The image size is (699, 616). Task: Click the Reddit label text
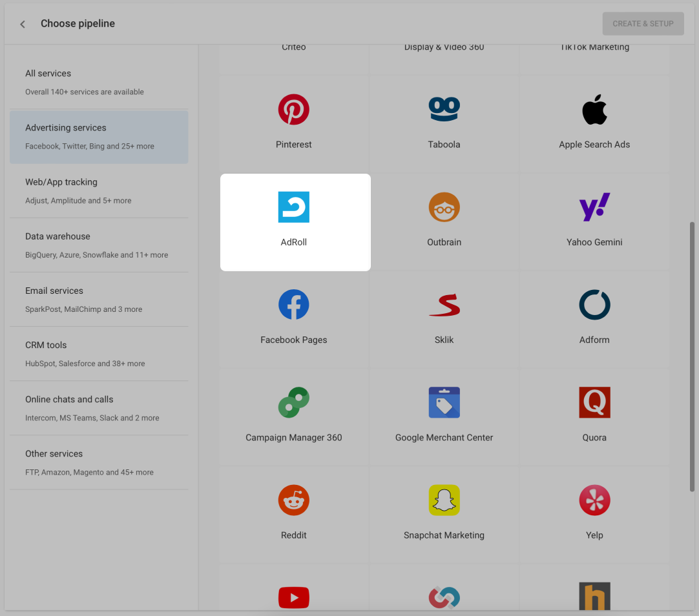294,535
